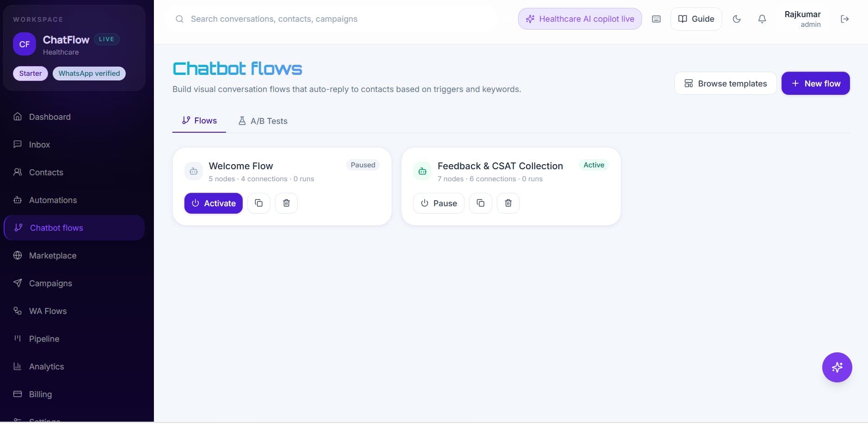Duplicate the Feedback & CSAT Collection flow
The width and height of the screenshot is (868, 424).
point(481,203)
